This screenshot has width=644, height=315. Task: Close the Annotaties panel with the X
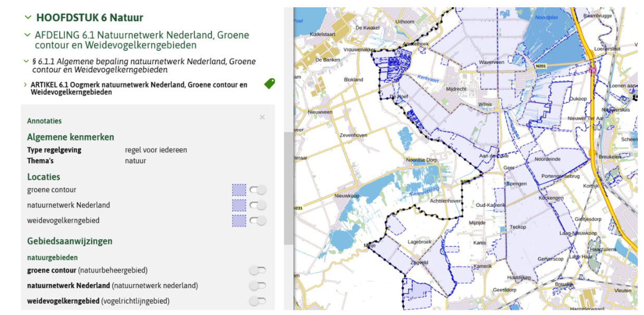click(262, 118)
